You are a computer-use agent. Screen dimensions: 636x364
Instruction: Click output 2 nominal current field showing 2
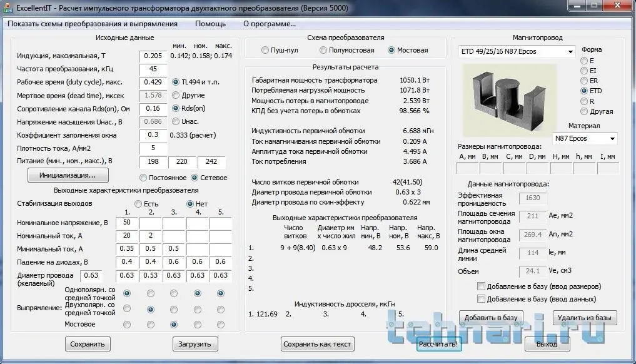pyautogui.click(x=151, y=236)
